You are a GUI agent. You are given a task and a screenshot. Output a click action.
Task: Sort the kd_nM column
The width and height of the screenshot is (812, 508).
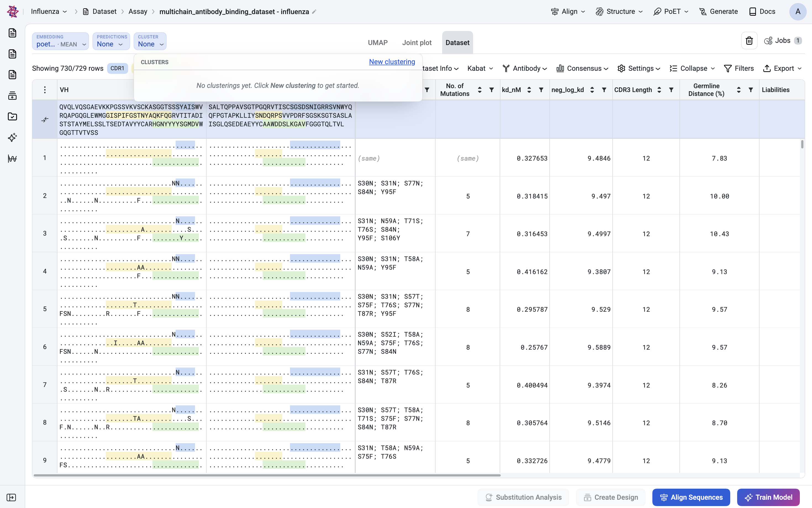pyautogui.click(x=529, y=90)
